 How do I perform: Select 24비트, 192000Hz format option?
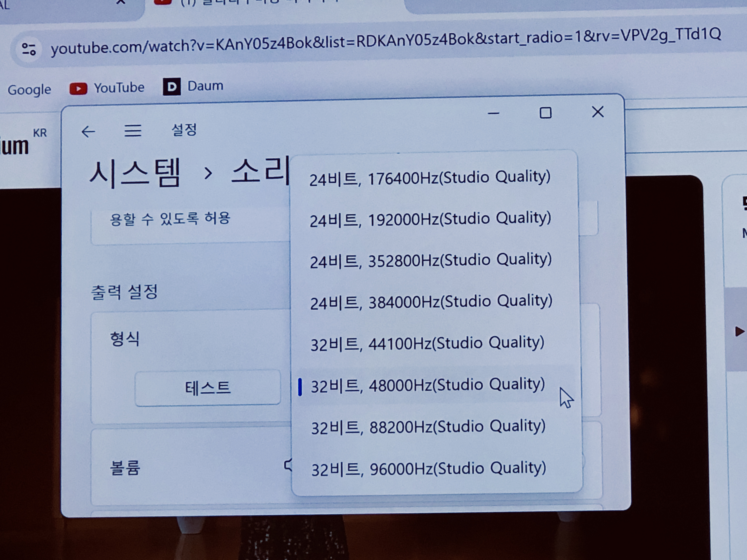(430, 220)
